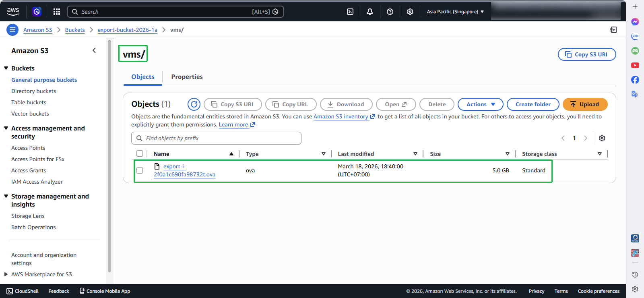Screen dimensions: 644x298
Task: Open the info panel icon near breadcrumbs
Action: (x=613, y=30)
